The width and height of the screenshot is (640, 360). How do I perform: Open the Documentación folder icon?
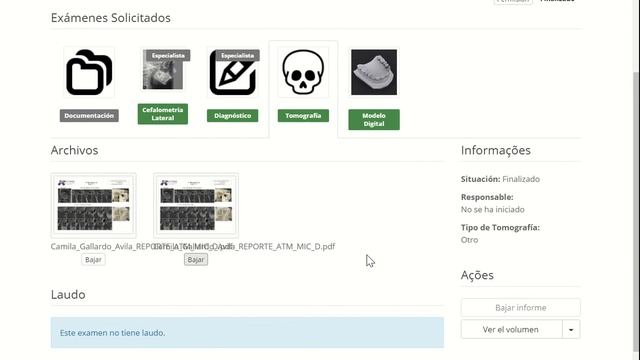click(89, 72)
